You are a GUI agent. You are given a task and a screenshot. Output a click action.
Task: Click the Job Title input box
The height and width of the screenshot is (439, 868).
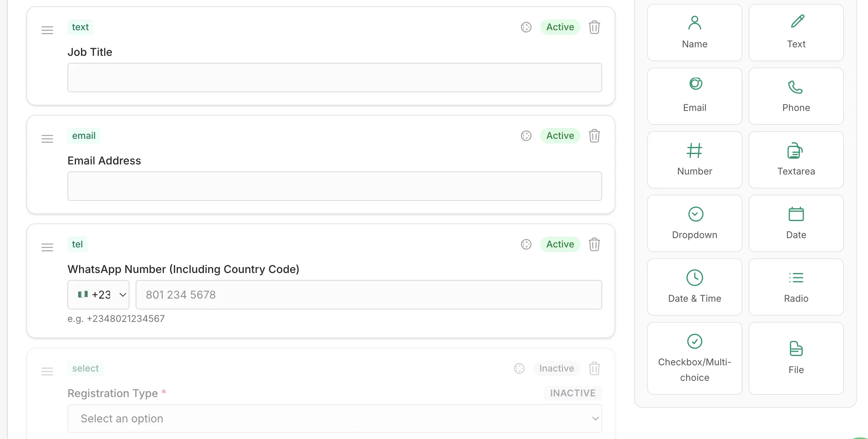click(x=334, y=78)
